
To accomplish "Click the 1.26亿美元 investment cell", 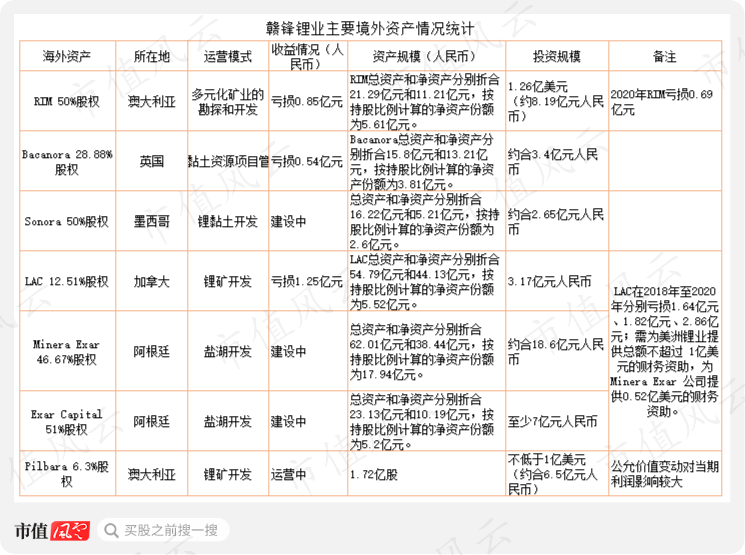I will point(557,101).
